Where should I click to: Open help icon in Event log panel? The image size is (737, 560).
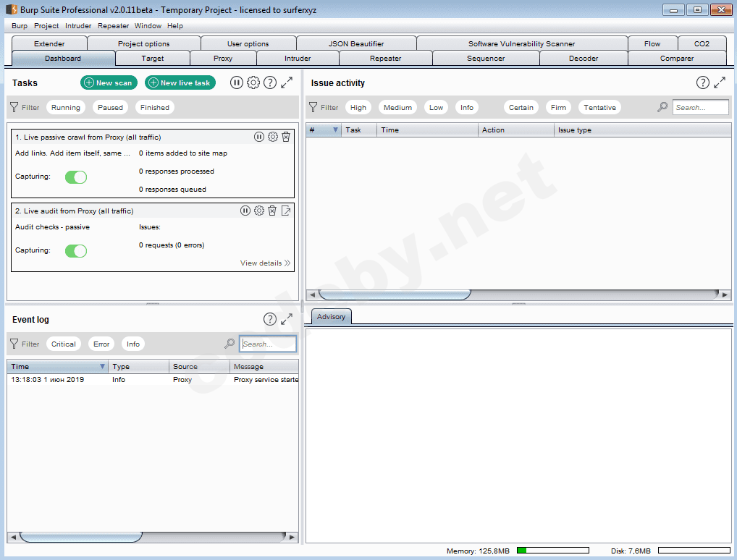(270, 320)
